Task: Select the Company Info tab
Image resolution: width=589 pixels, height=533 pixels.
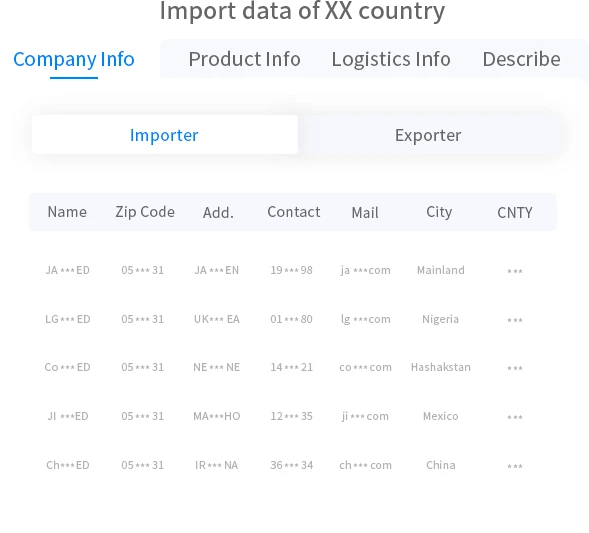Action: (x=74, y=59)
